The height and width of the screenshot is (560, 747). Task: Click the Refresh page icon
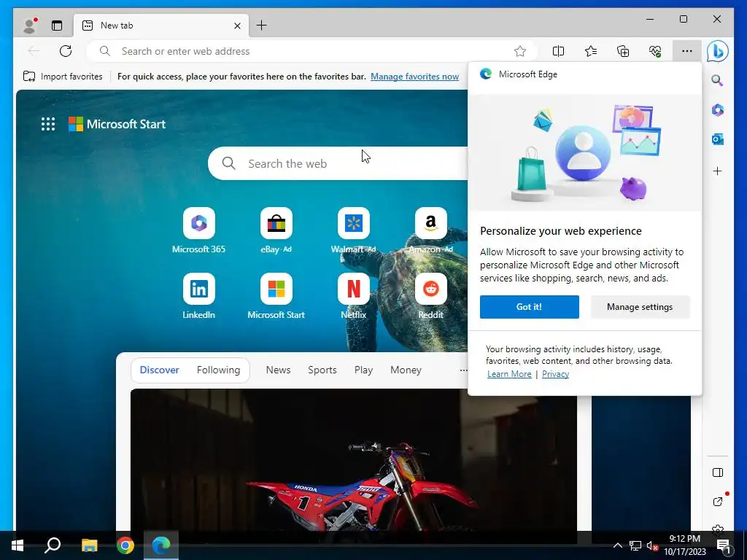(x=66, y=51)
